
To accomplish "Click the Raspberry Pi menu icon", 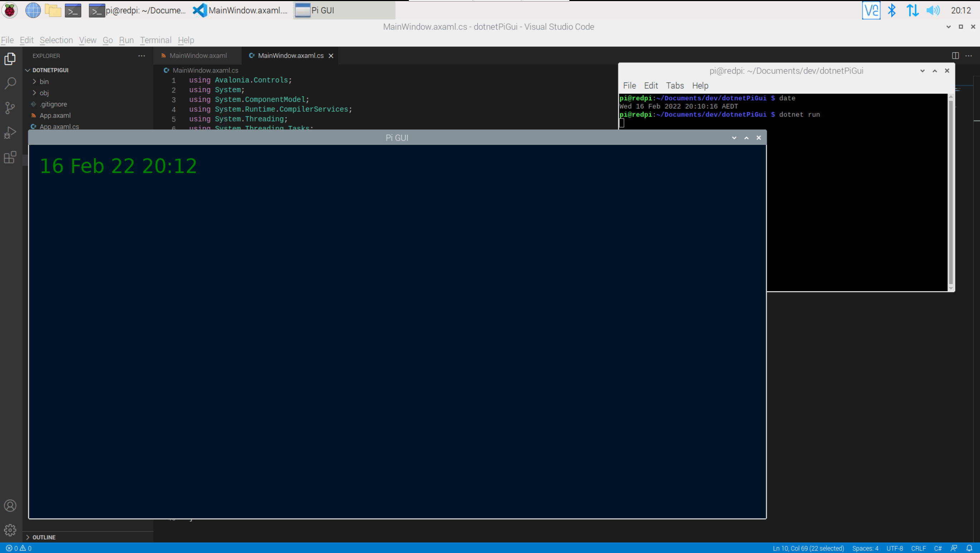I will click(10, 10).
